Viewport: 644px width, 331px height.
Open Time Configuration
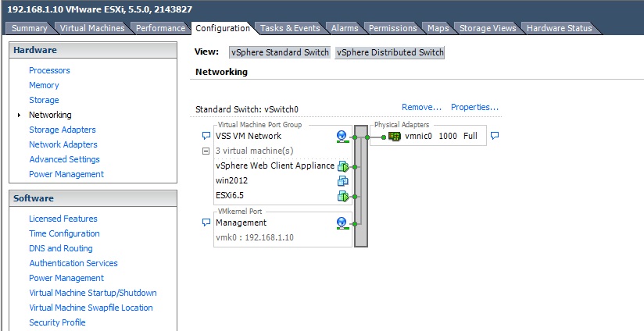pyautogui.click(x=64, y=233)
